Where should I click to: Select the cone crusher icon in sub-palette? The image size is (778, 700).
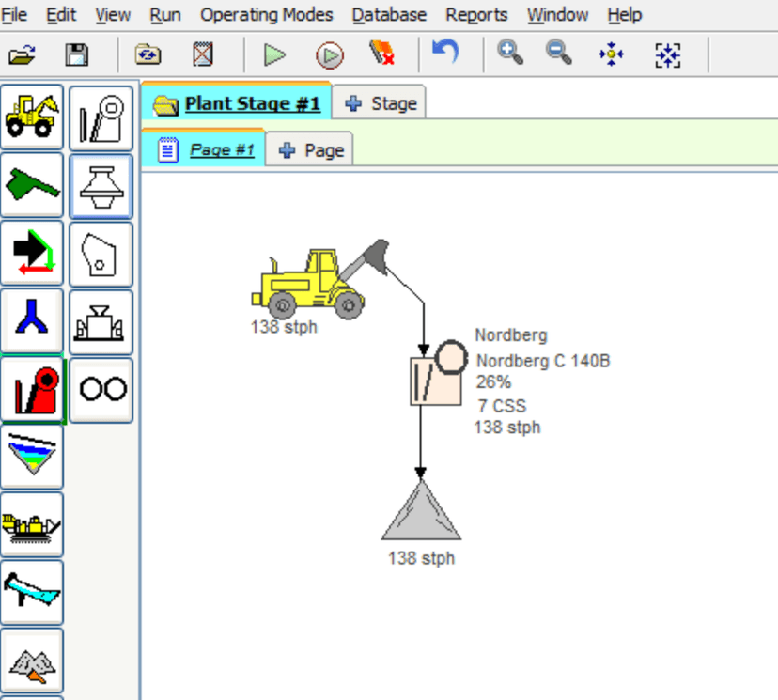[x=101, y=185]
